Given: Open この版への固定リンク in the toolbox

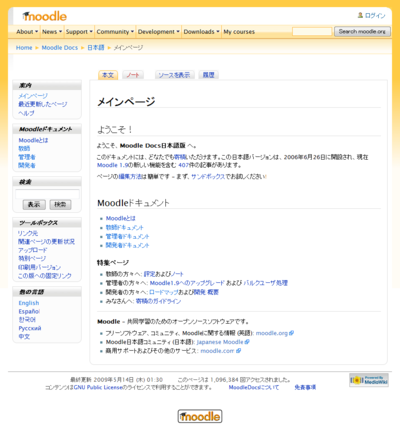Looking at the screenshot, I should [45, 276].
